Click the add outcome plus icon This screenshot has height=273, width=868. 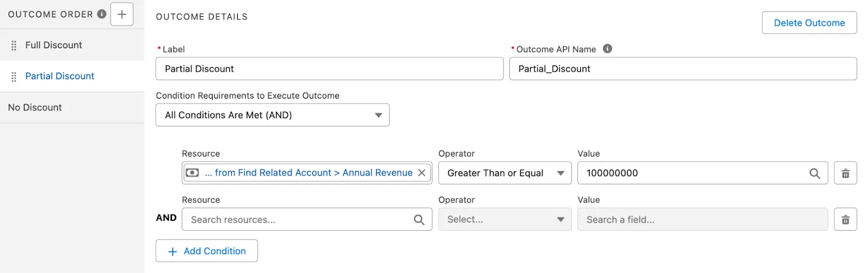point(122,15)
